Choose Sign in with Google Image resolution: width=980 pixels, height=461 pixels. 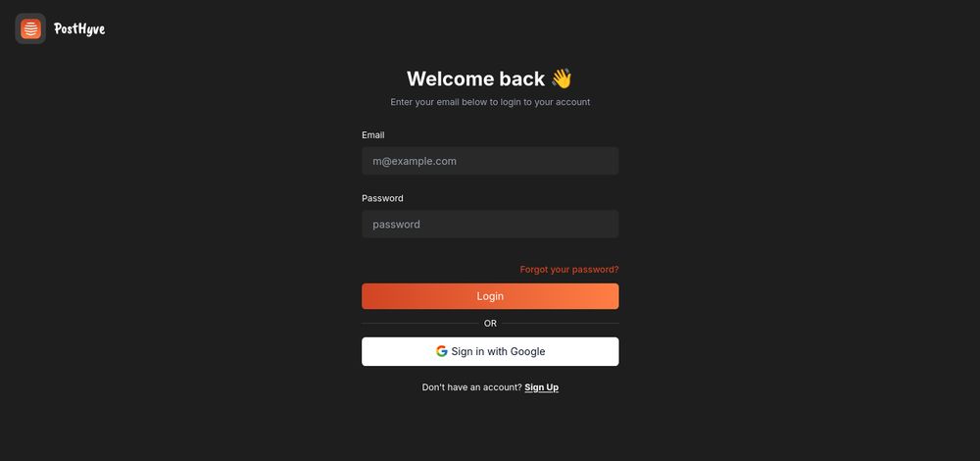tap(490, 351)
